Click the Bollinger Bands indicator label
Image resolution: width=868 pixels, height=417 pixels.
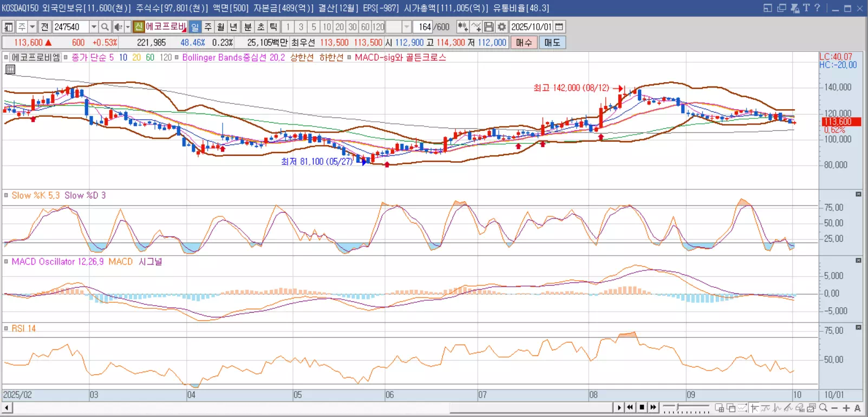click(233, 57)
